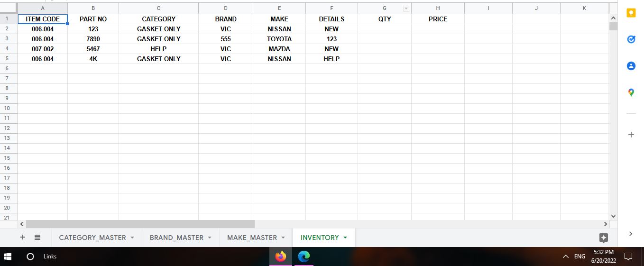This screenshot has width=644, height=266.
Task: Select the CATEGORY header cell
Action: pos(158,19)
